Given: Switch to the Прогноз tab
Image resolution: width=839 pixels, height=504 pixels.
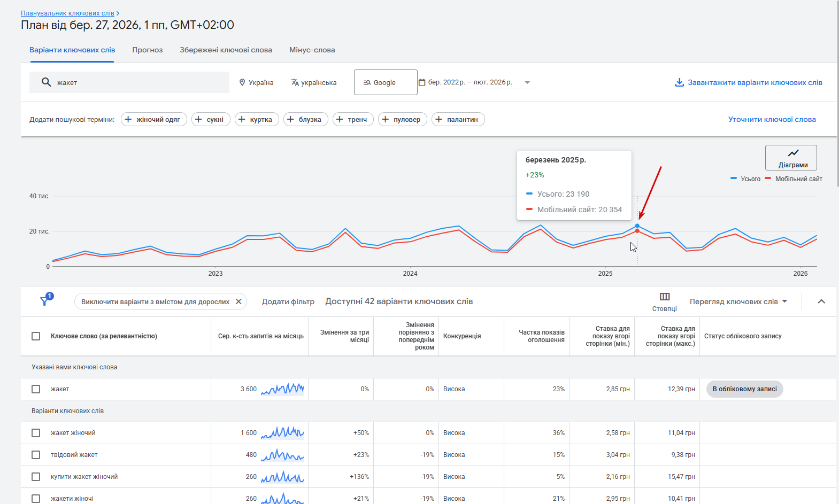Looking at the screenshot, I should 148,50.
